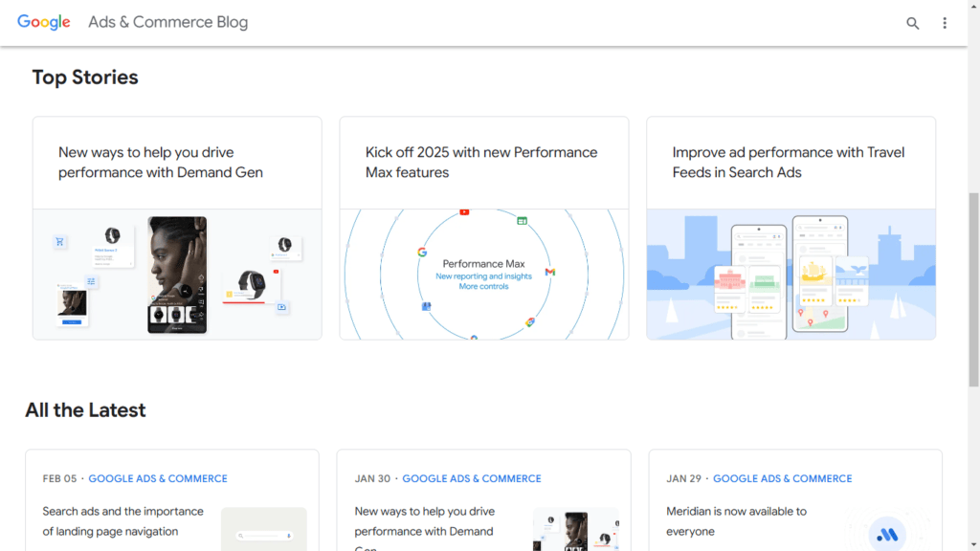This screenshot has height=551, width=980.
Task: Click Google Ads & Commerce tag on Feb 05 article
Action: pos(158,478)
